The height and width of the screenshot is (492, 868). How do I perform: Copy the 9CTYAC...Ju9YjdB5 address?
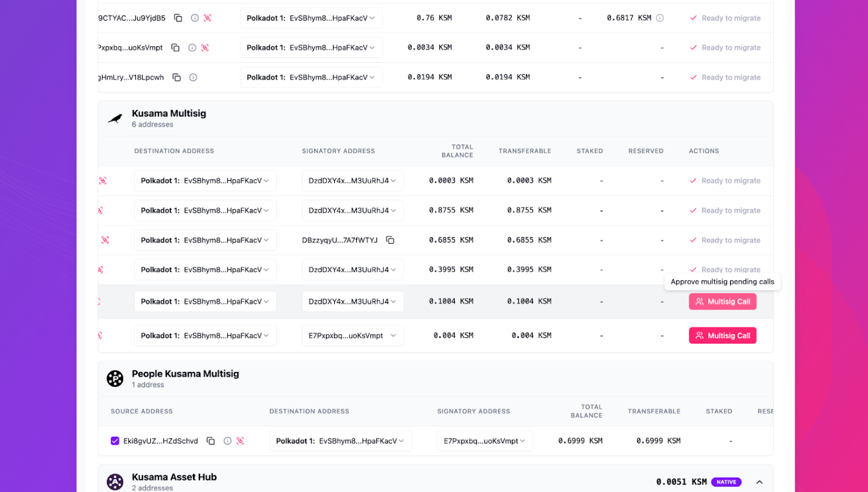[178, 18]
